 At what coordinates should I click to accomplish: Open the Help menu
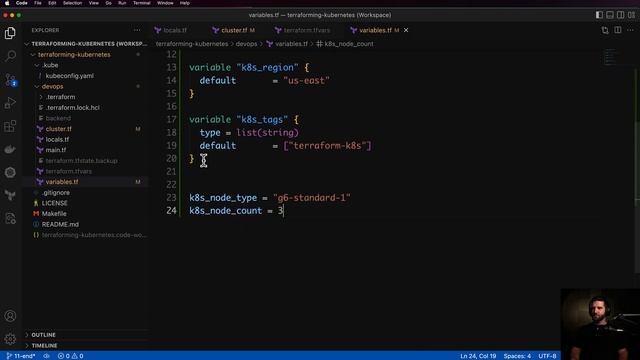[184, 3]
